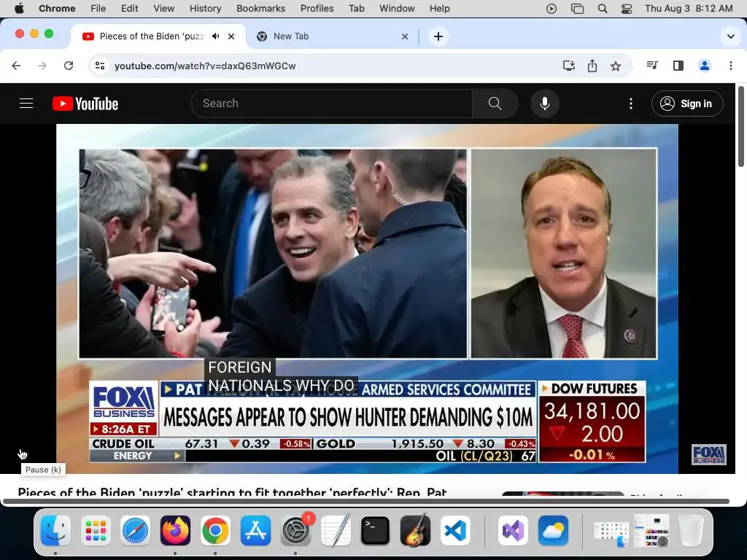Open the Edit menu
Image resolution: width=747 pixels, height=560 pixels.
click(130, 9)
